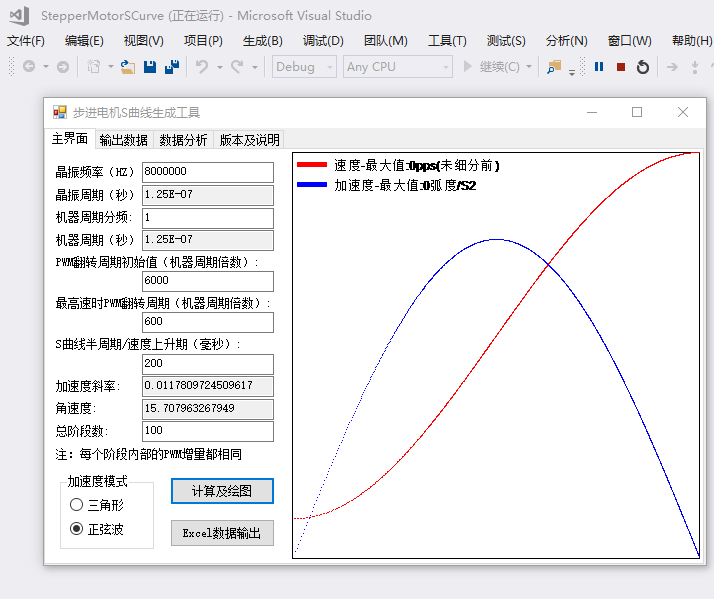Screen dimensions: 714x599
Task: Expand the 继续(C) button dropdown arrow
Action: pyautogui.click(x=529, y=67)
